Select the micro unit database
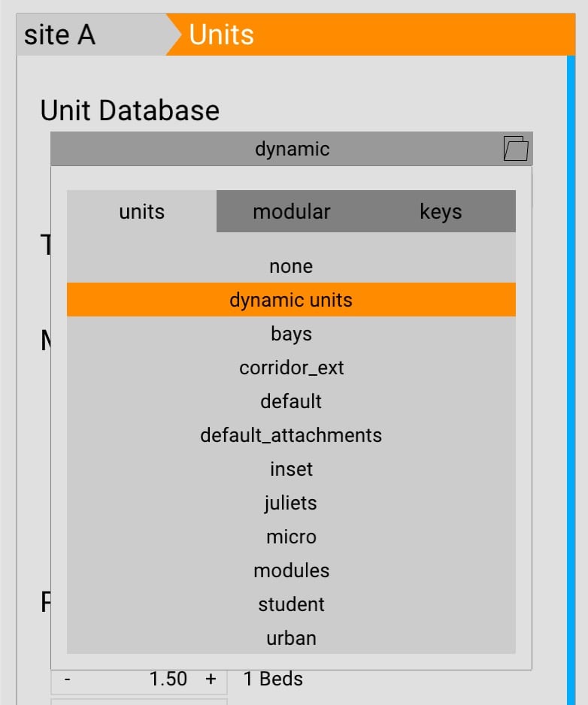Image resolution: width=588 pixels, height=705 pixels. [291, 537]
